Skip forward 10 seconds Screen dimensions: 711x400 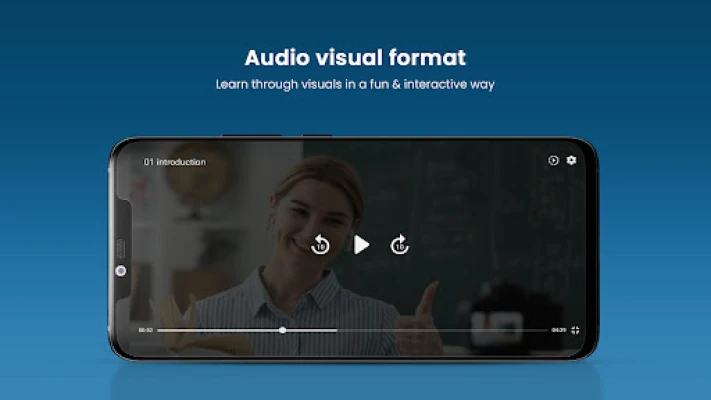(399, 244)
